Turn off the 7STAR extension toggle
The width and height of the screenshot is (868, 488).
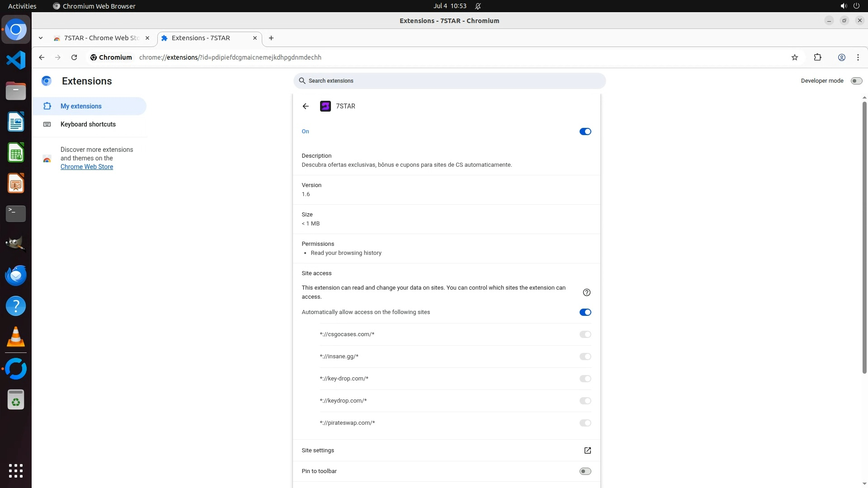(585, 131)
